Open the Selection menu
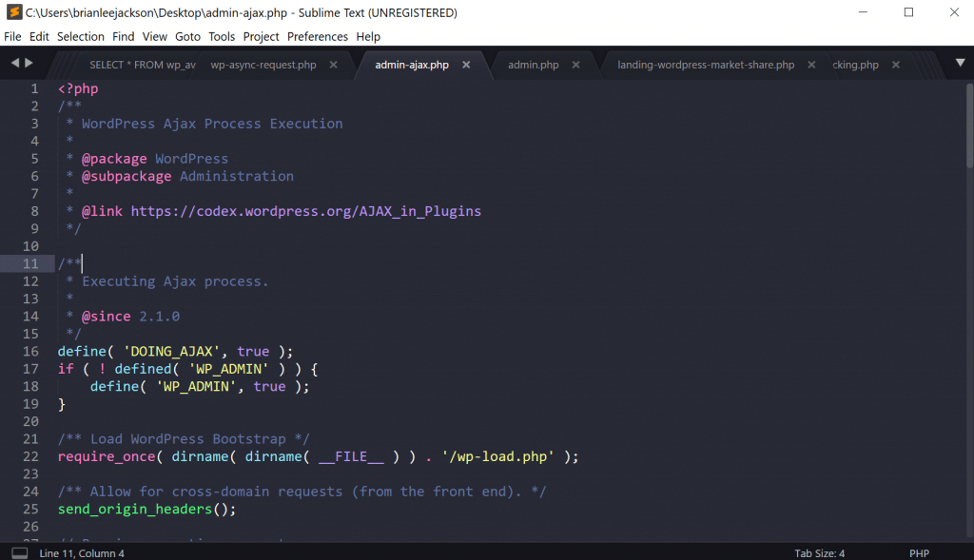The image size is (974, 560). pos(81,36)
